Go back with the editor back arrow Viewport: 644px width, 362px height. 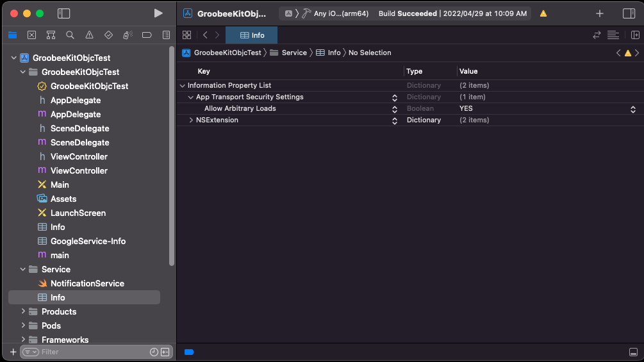tap(205, 35)
